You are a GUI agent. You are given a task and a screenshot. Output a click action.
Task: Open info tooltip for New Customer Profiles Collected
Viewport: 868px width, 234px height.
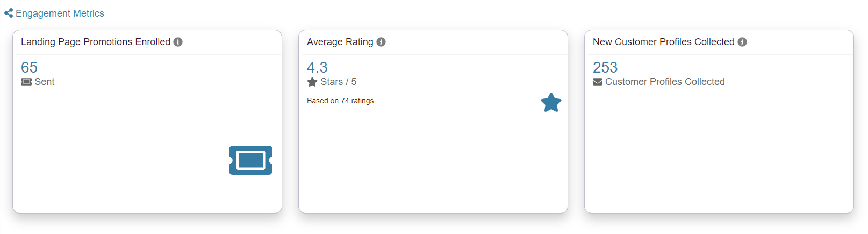click(742, 42)
